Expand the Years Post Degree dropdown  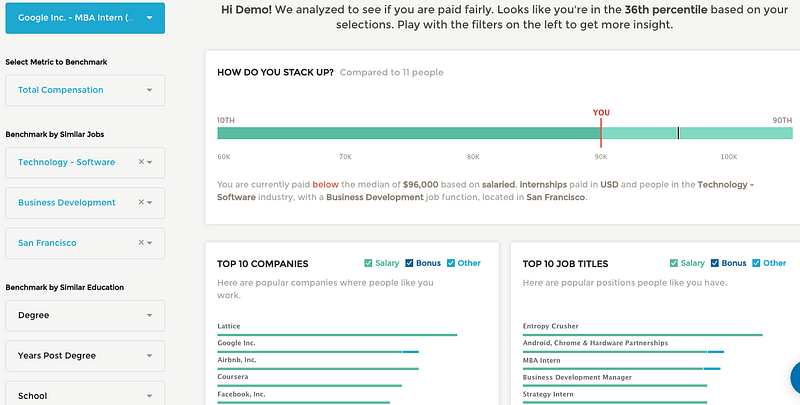[x=85, y=355]
